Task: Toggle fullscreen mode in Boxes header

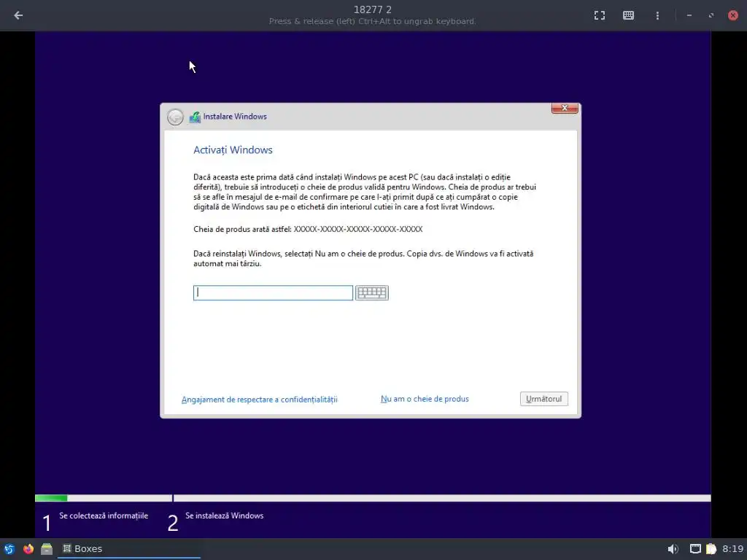Action: [x=600, y=15]
